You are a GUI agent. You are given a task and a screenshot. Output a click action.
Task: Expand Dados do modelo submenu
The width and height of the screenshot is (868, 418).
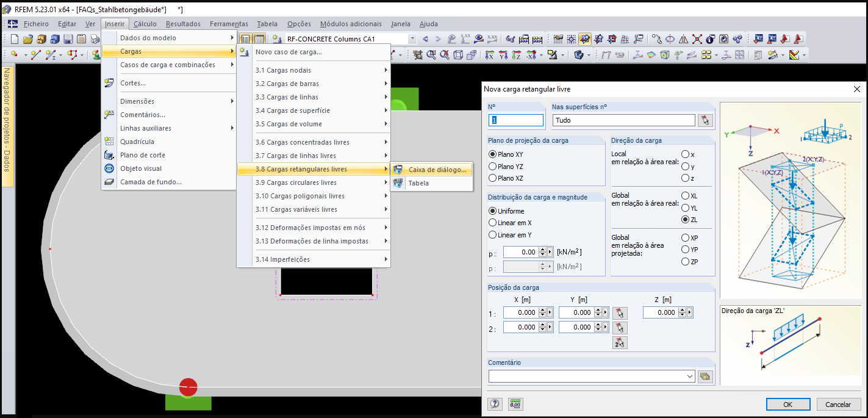169,38
